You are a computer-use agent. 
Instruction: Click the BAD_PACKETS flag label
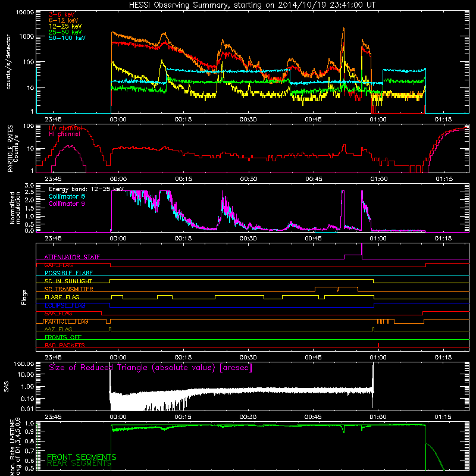click(x=65, y=345)
